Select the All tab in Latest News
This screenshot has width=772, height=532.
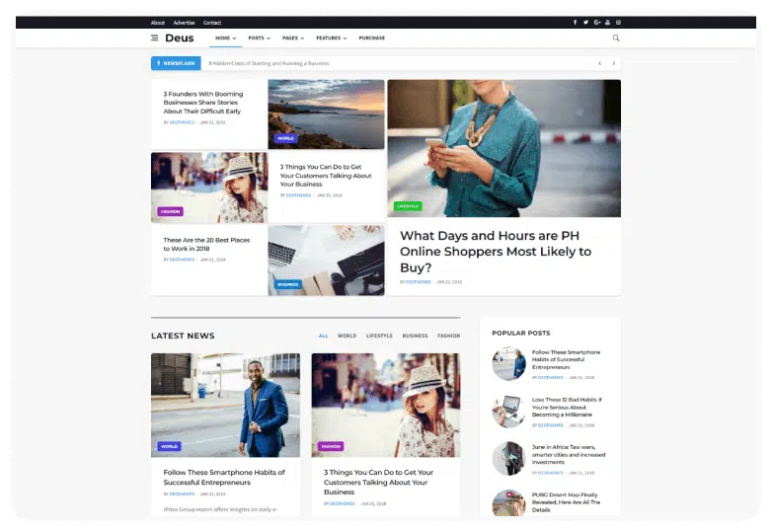pos(323,336)
